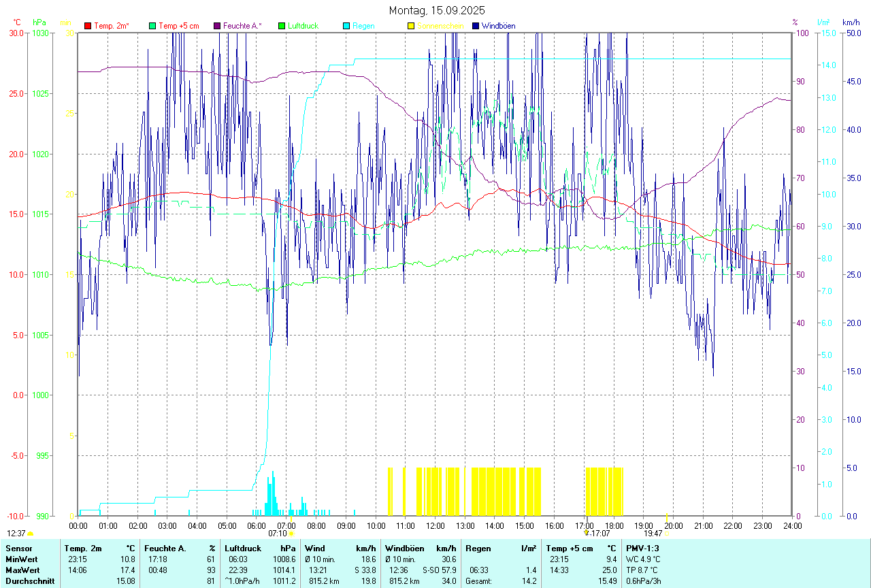Click the 12:00 tick on time axis
The width and height of the screenshot is (871, 588).
pos(435,525)
